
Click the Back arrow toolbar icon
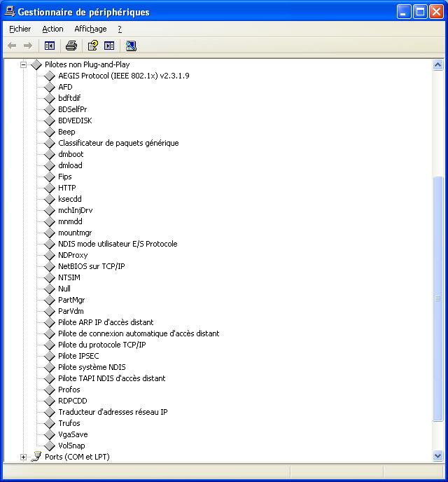(x=12, y=46)
